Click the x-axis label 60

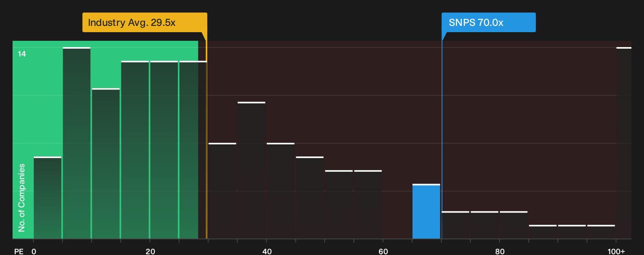coord(383,251)
